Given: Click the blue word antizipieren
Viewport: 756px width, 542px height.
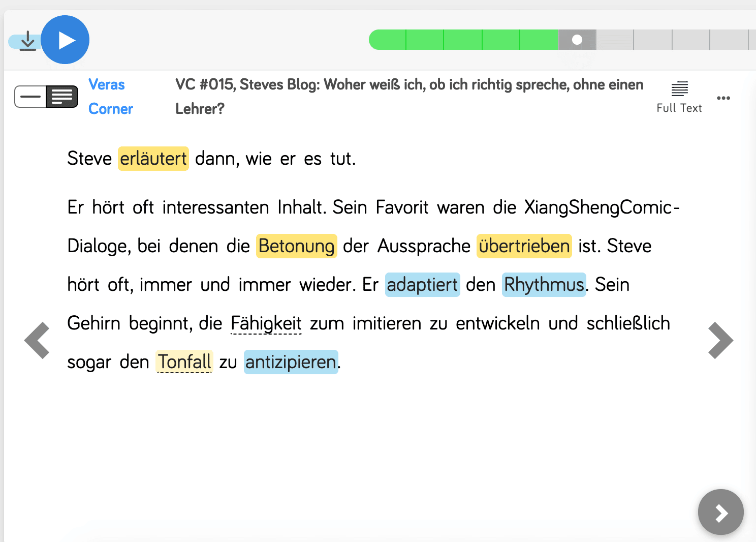Looking at the screenshot, I should click(291, 362).
